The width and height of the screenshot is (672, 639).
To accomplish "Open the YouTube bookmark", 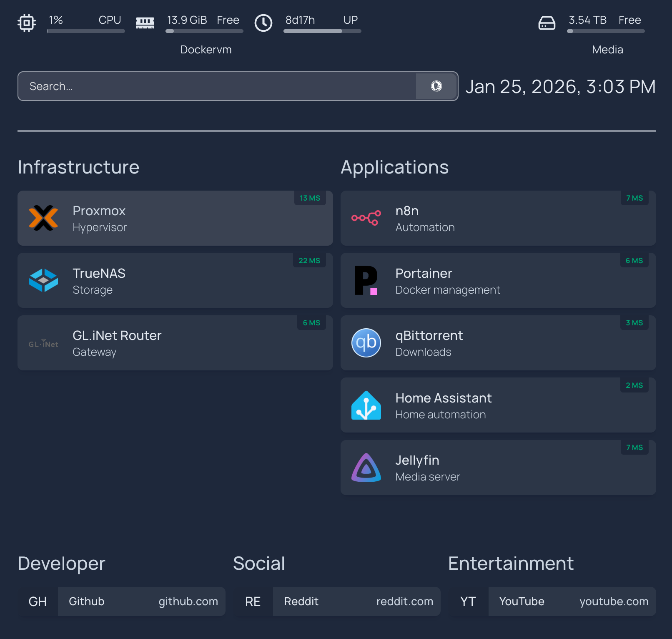I will tap(572, 601).
